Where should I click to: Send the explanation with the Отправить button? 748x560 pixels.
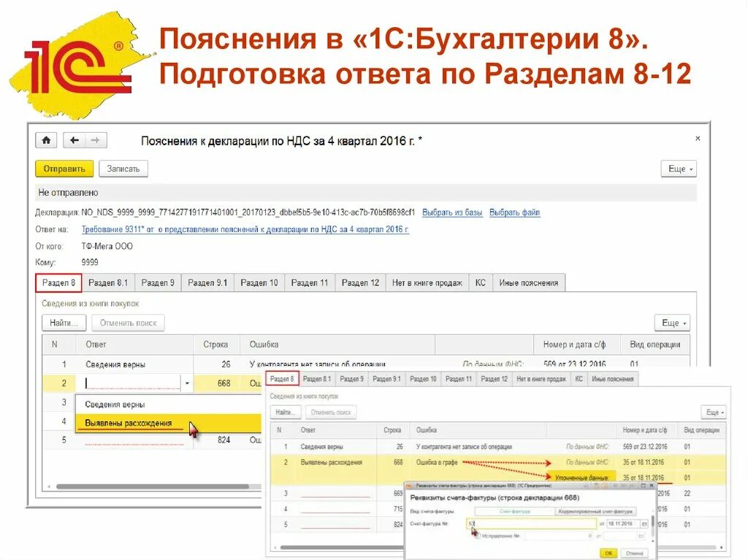click(64, 169)
